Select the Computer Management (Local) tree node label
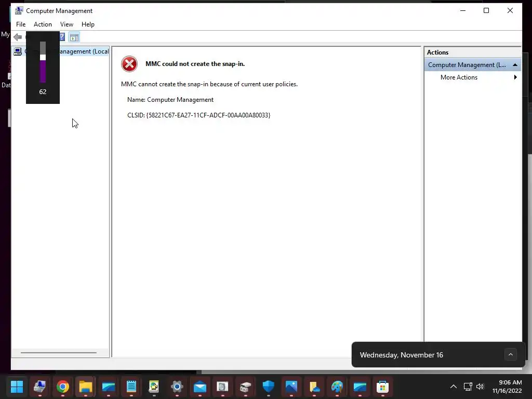532x399 pixels. (84, 51)
